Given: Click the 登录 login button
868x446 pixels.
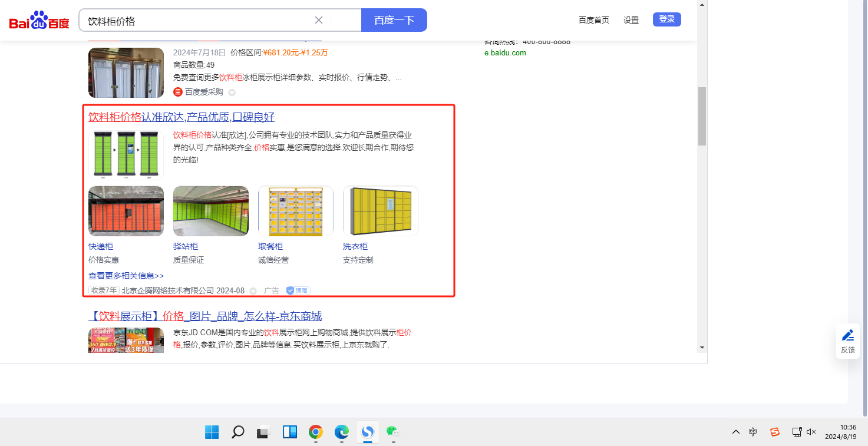Looking at the screenshot, I should 667,19.
